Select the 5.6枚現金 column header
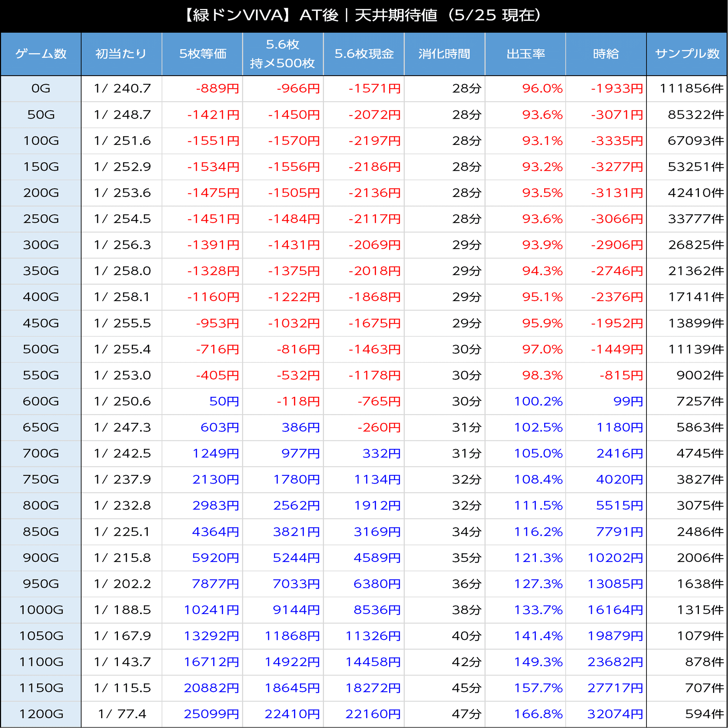 364,54
